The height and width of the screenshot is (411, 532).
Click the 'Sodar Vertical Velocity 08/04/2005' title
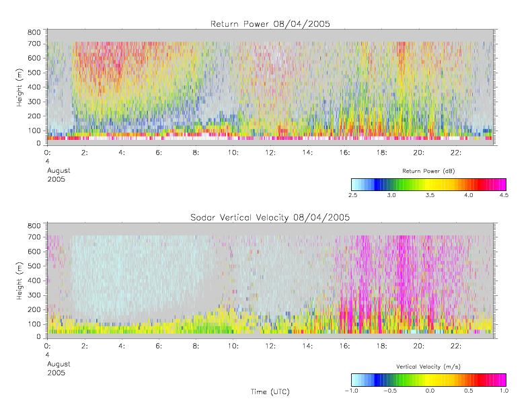click(x=270, y=217)
